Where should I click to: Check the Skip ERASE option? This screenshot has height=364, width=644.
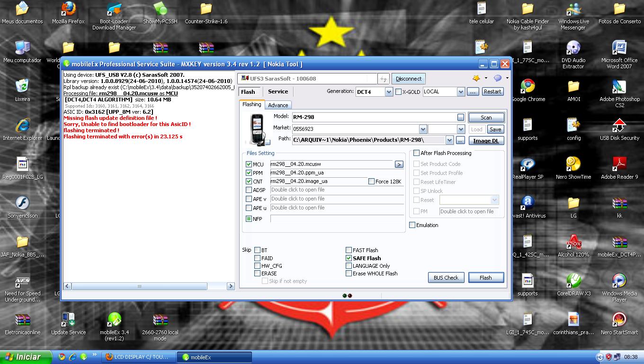(257, 273)
